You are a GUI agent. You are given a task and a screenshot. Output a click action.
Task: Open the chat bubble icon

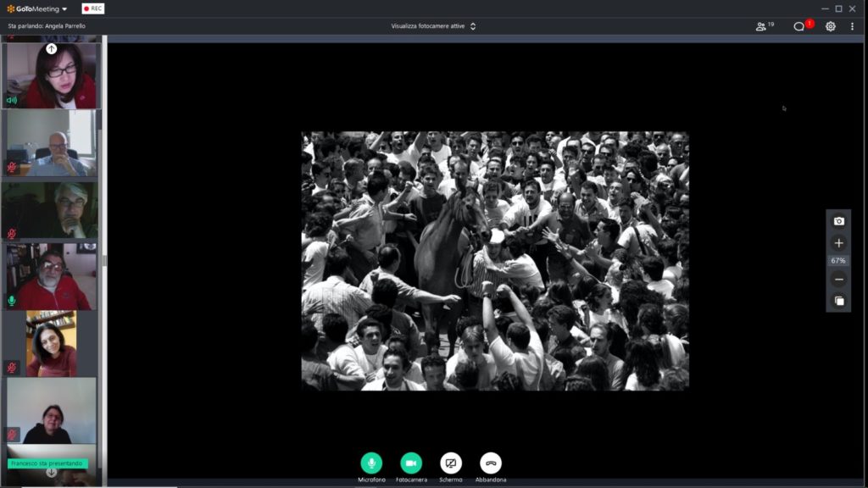798,26
